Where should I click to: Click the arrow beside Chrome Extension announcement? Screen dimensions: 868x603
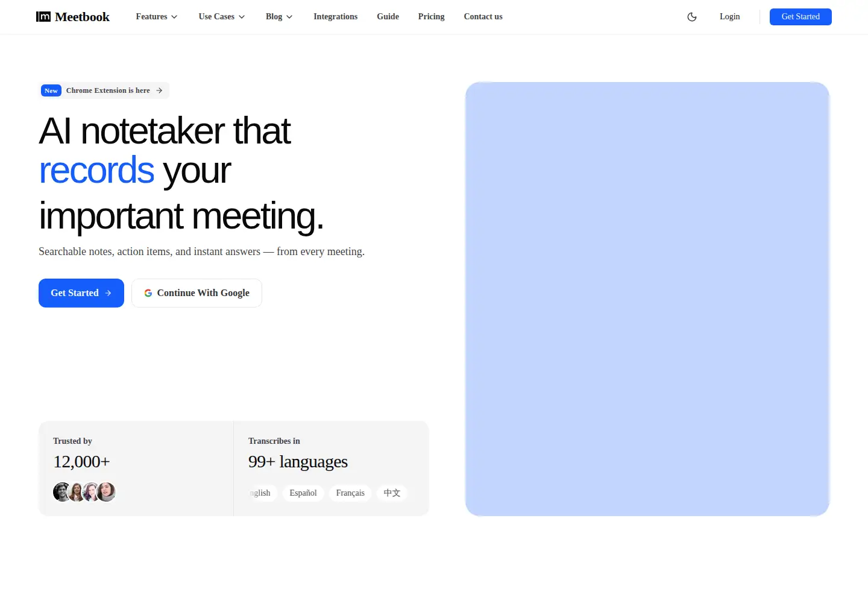tap(159, 90)
